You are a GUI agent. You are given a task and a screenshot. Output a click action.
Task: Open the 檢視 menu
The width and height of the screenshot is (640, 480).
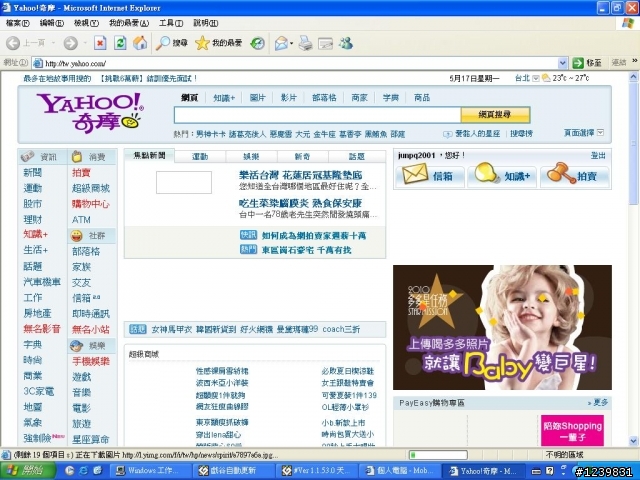click(x=86, y=23)
